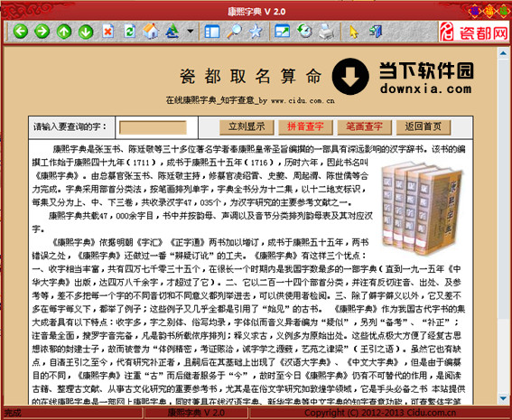
Task: Click the 瓷都取名算命 heading
Action: [x=251, y=77]
